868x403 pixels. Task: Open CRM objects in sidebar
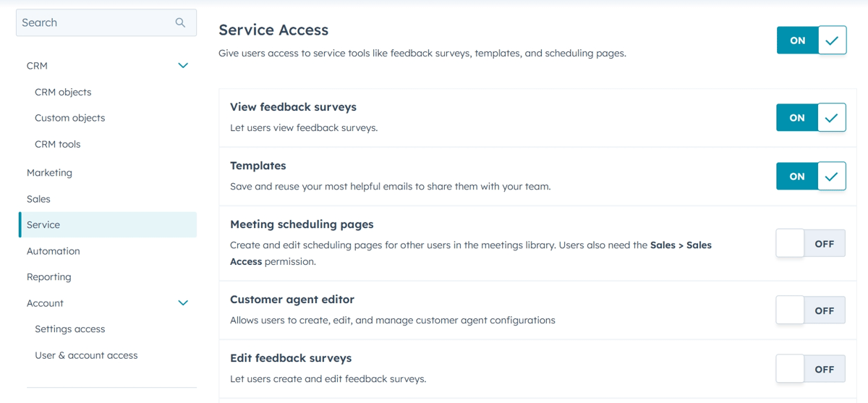tap(63, 92)
